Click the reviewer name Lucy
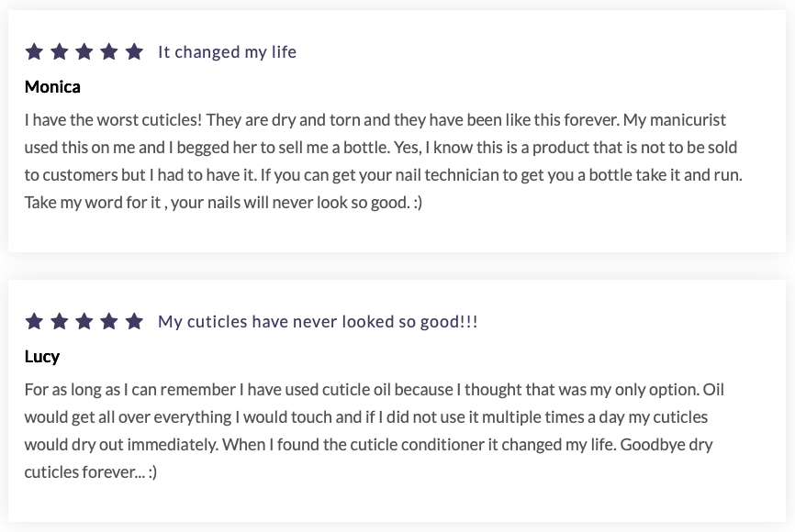This screenshot has height=532, width=795. pyautogui.click(x=42, y=357)
